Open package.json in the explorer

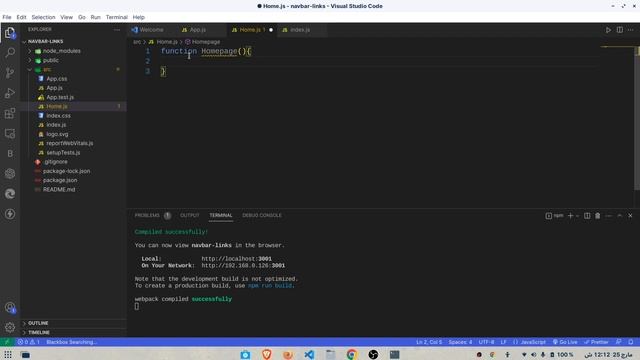pyautogui.click(x=60, y=180)
